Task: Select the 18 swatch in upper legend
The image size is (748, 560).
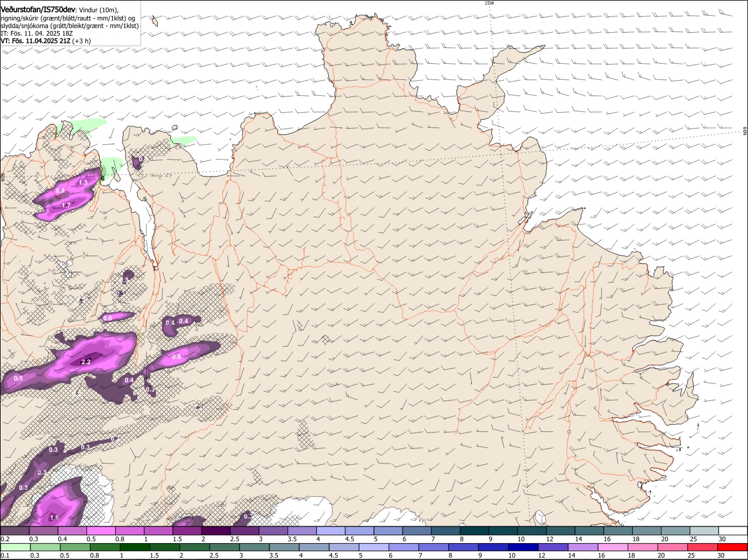Action: (x=646, y=530)
